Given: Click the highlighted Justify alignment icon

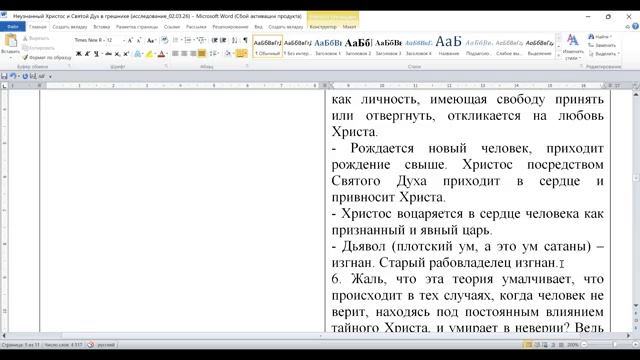Looking at the screenshot, I should (202, 54).
